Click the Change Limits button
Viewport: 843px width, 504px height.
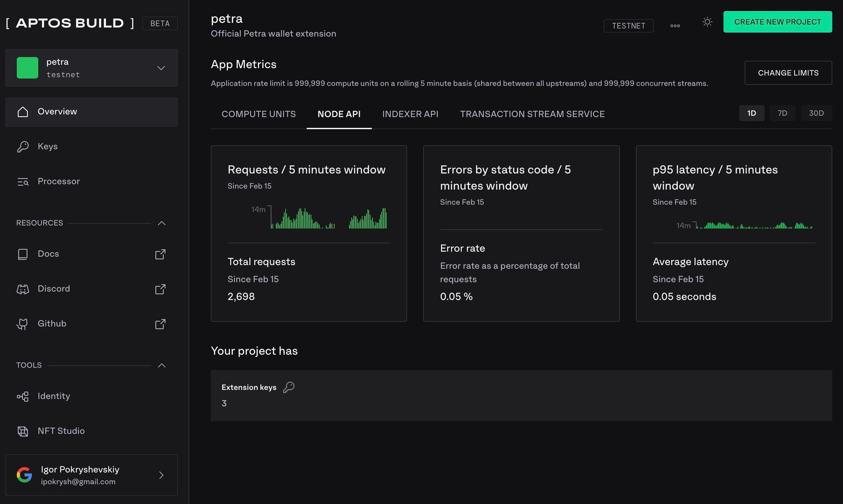tap(788, 73)
